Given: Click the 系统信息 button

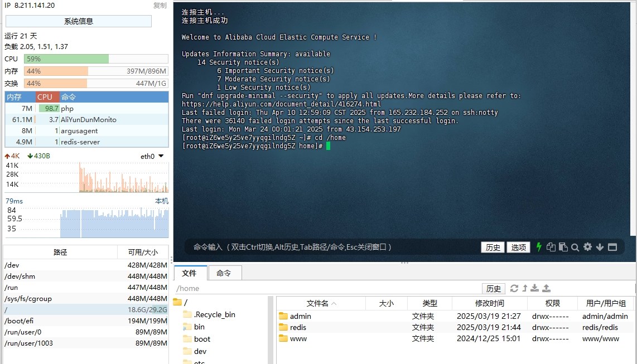Looking at the screenshot, I should [x=79, y=21].
